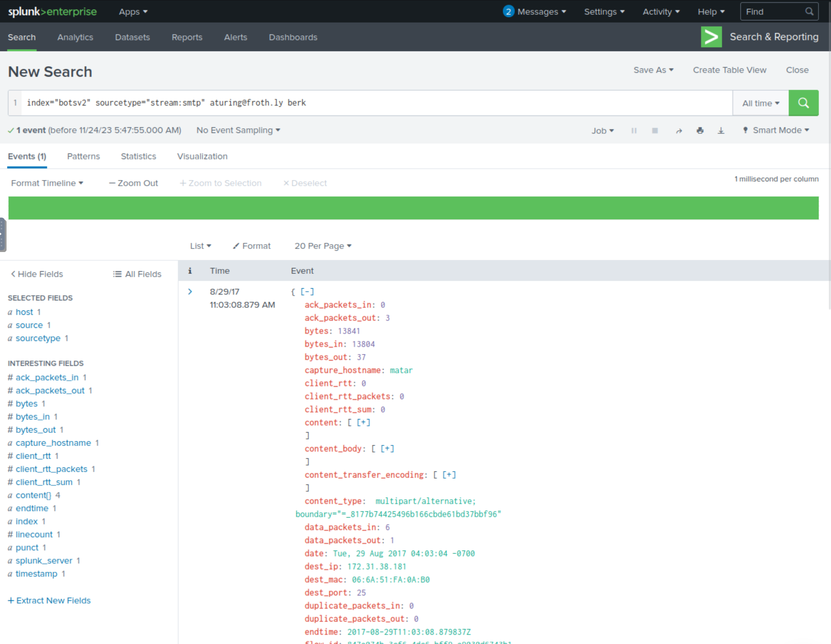Click the green timeline bar
The width and height of the screenshot is (831, 644).
413,208
